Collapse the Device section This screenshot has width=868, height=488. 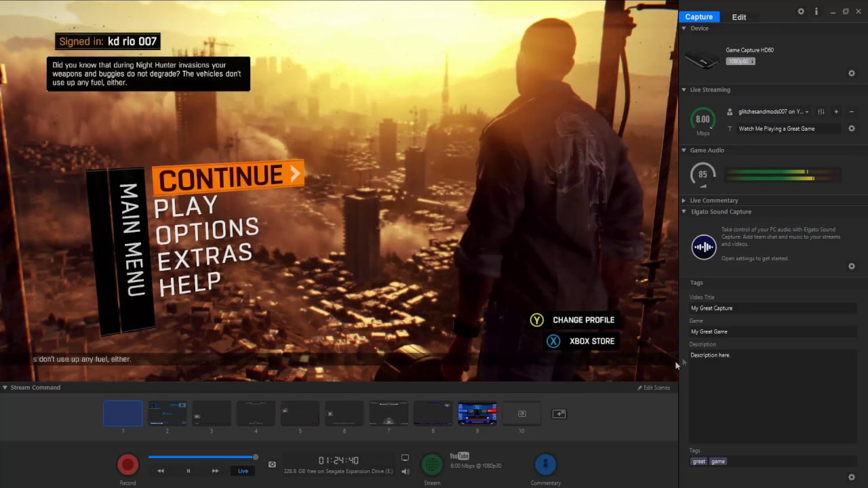coord(684,28)
